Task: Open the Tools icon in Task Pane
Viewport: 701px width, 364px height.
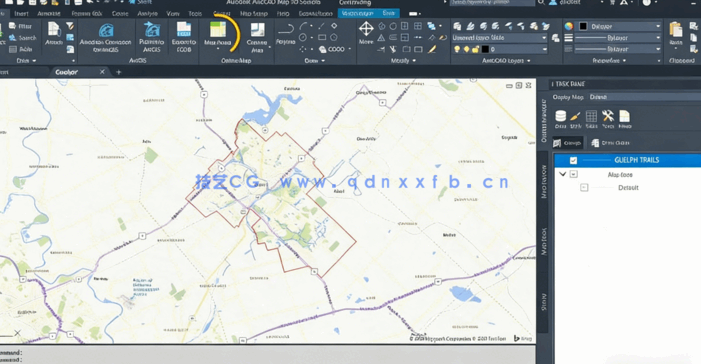Action: click(x=608, y=117)
